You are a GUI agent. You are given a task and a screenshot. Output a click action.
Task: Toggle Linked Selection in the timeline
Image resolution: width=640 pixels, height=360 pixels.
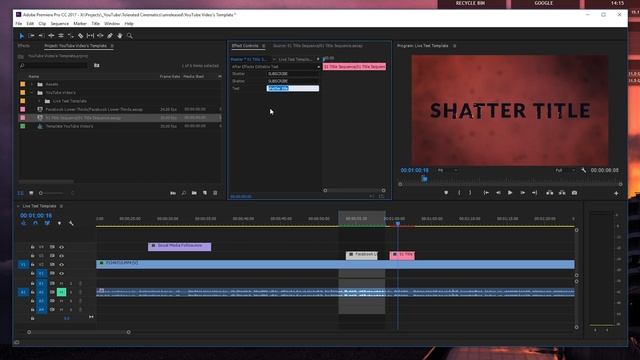click(x=47, y=223)
